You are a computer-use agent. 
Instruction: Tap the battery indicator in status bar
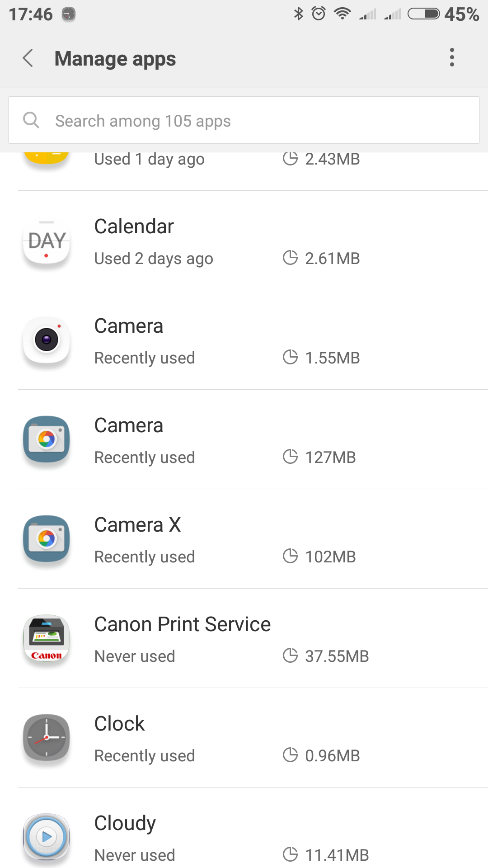pos(423,14)
